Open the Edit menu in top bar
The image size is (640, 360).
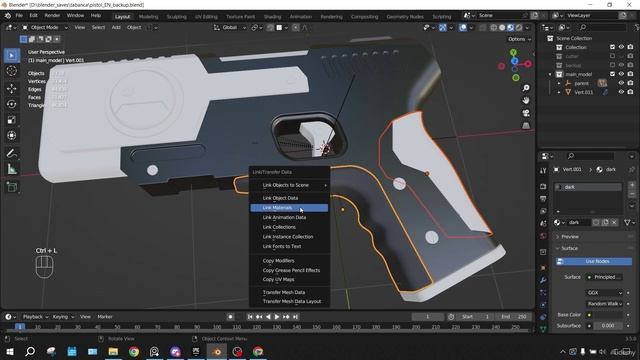(x=33, y=16)
